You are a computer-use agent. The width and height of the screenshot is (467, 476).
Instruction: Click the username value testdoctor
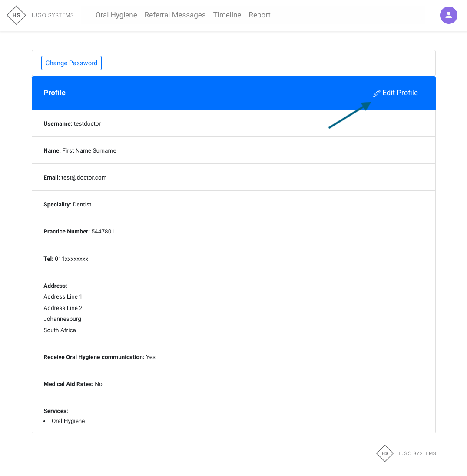pos(87,123)
